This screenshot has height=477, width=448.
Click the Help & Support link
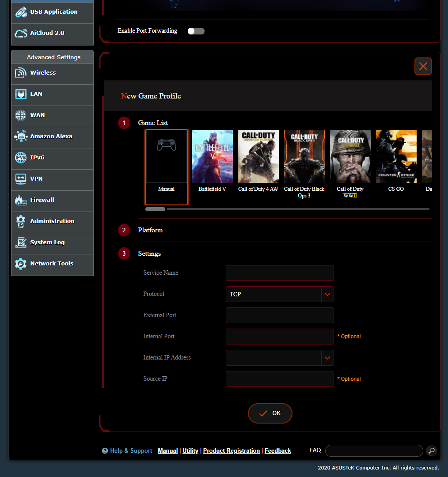pyautogui.click(x=131, y=450)
